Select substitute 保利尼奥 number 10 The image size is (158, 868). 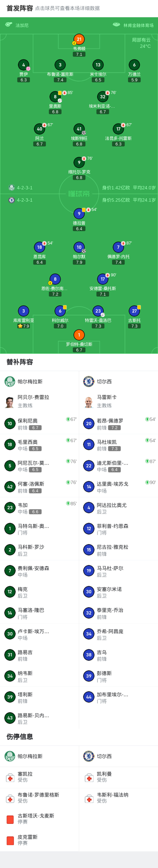39,424
